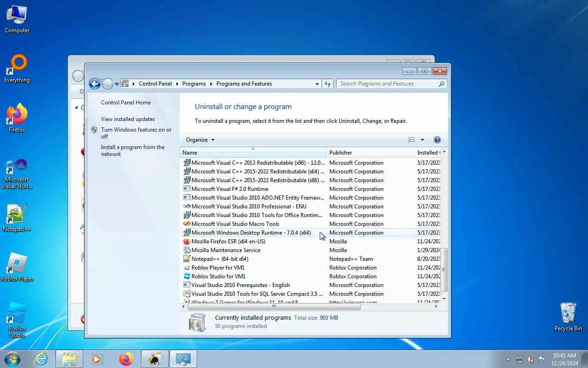Sort by Publisher column header
Screen dimensions: 588x368
(x=370, y=152)
